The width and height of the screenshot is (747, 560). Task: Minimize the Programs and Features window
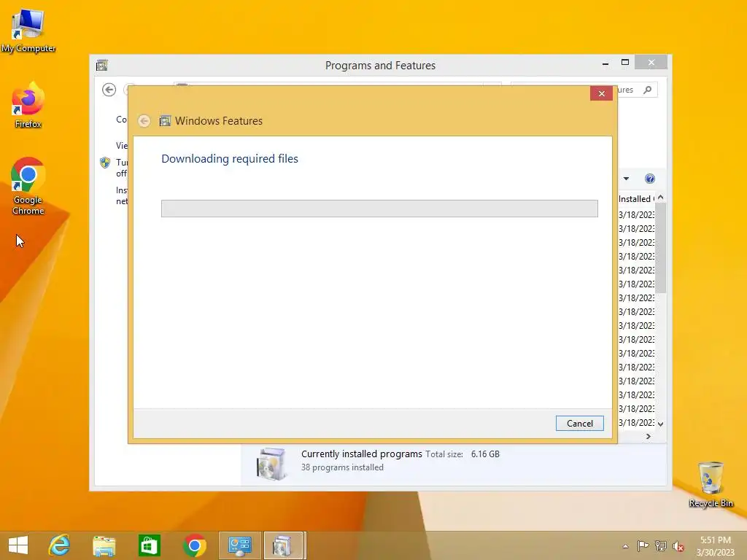tap(605, 63)
